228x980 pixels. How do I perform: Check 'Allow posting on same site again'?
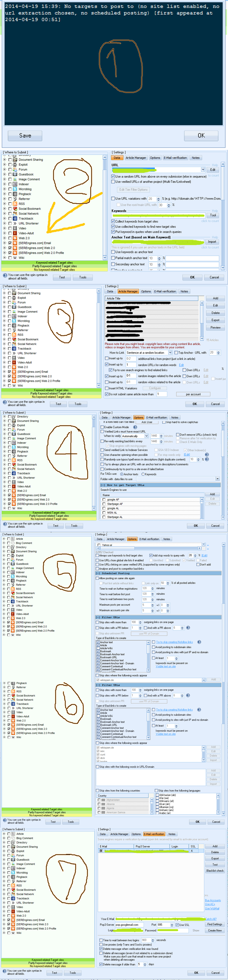pyautogui.click(x=98, y=578)
